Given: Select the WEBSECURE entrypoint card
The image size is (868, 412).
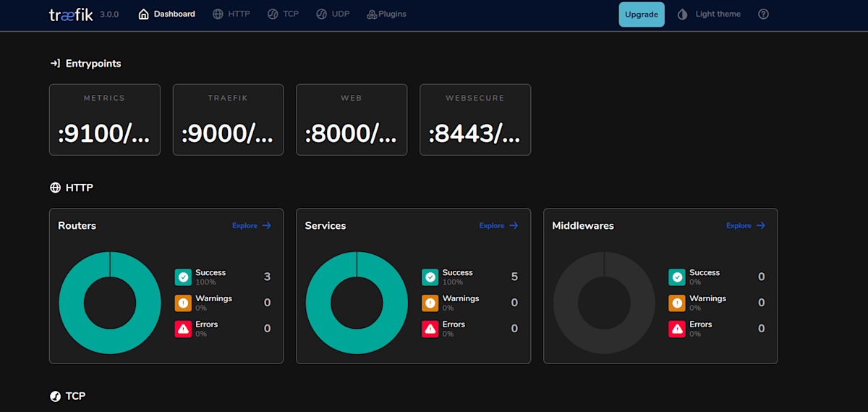Looking at the screenshot, I should (x=475, y=119).
